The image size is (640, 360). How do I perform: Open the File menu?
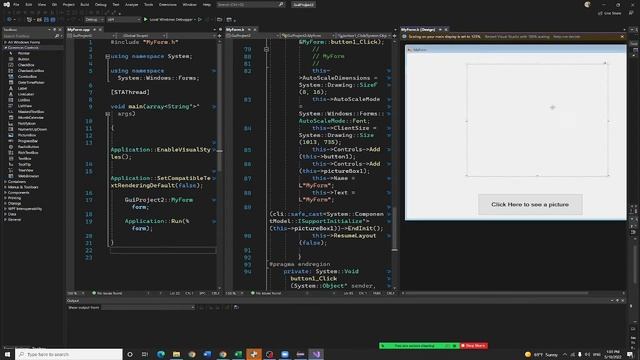point(16,4)
